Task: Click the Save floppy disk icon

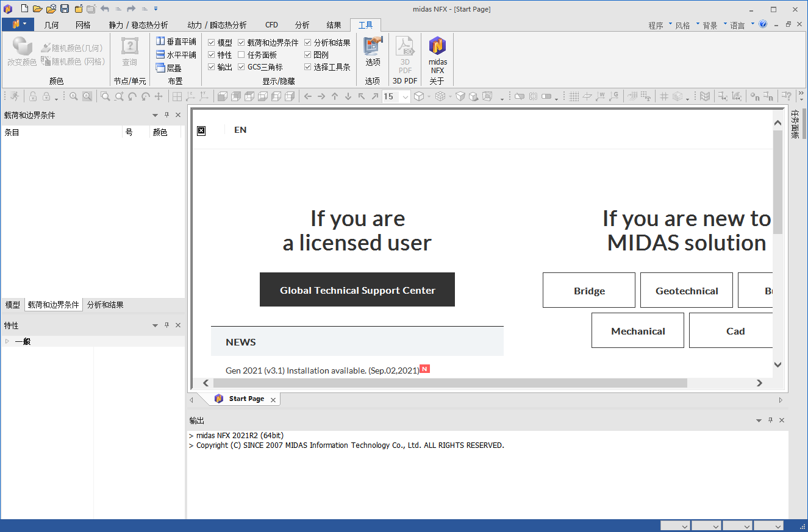Action: pyautogui.click(x=65, y=9)
